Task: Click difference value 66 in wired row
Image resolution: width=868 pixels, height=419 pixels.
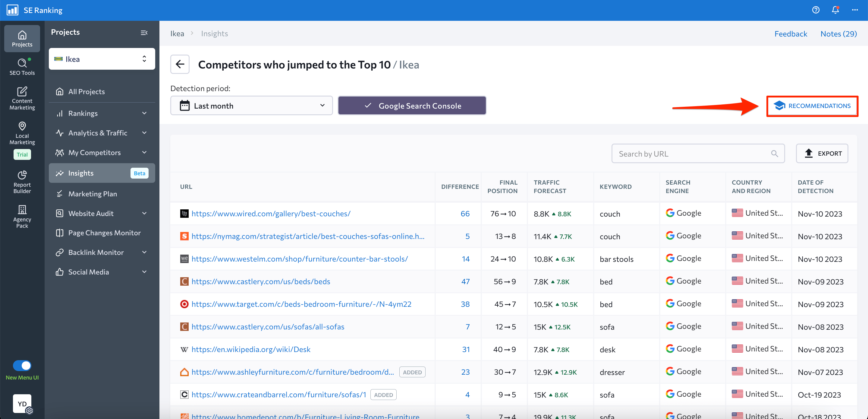Action: 465,214
